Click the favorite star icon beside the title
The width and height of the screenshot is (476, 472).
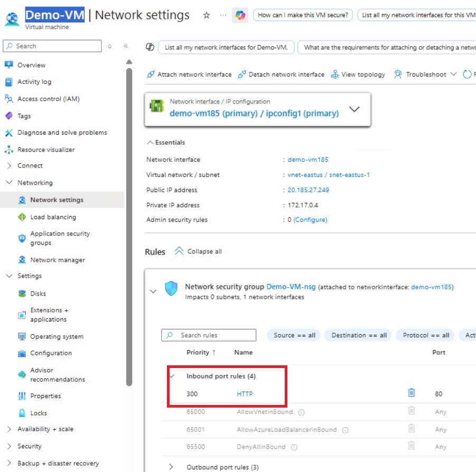[x=207, y=15]
